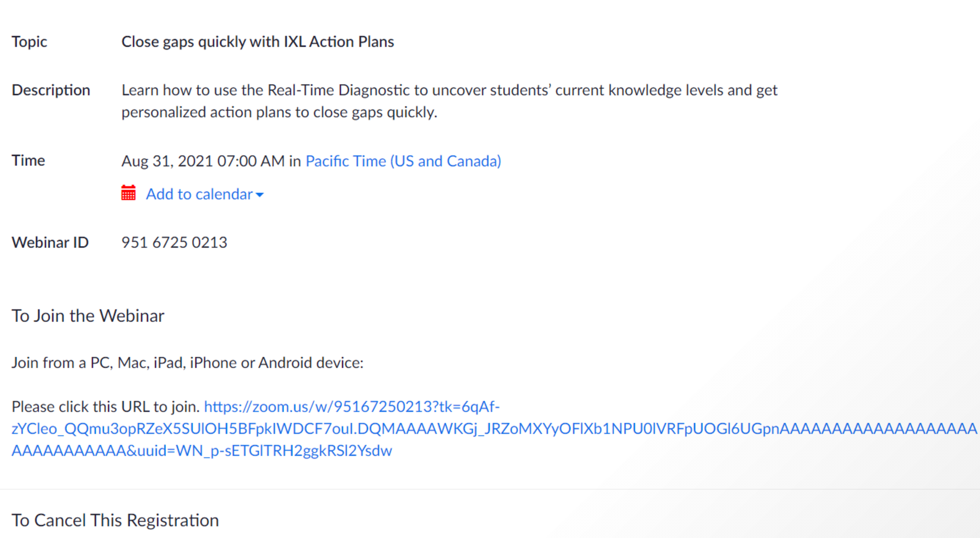Click the Topic label
The height and width of the screenshot is (538, 980).
29,42
